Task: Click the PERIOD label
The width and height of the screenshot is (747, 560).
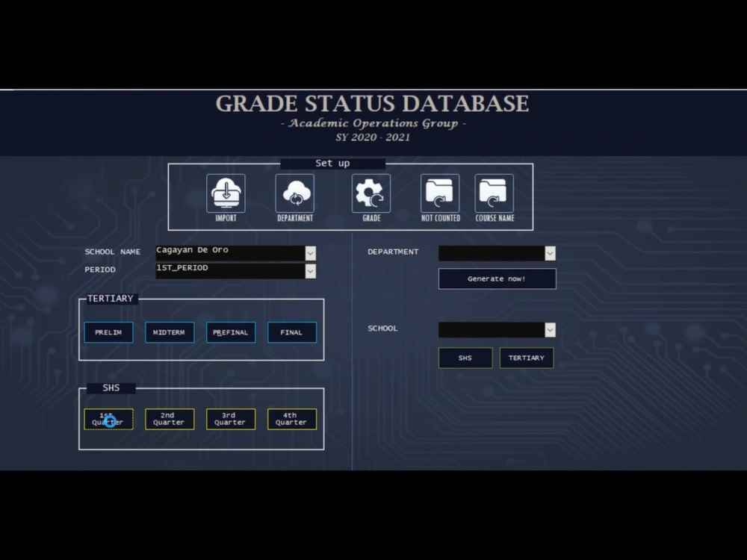Action: pos(100,270)
